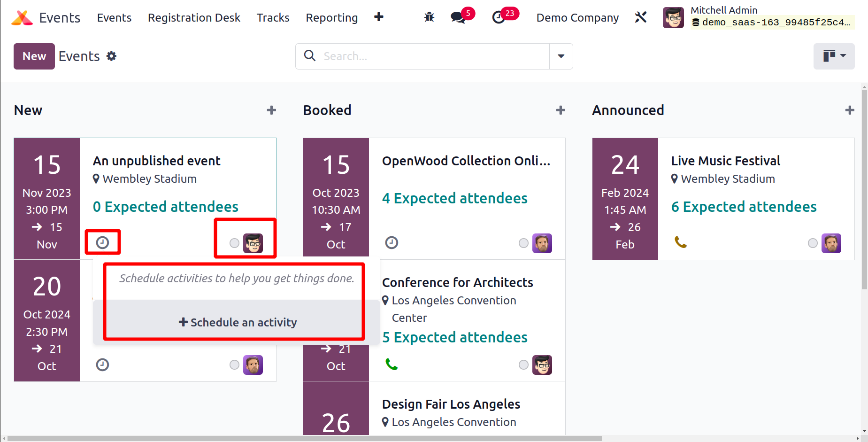Toggle kanban state circle on Live Music Festival

813,243
